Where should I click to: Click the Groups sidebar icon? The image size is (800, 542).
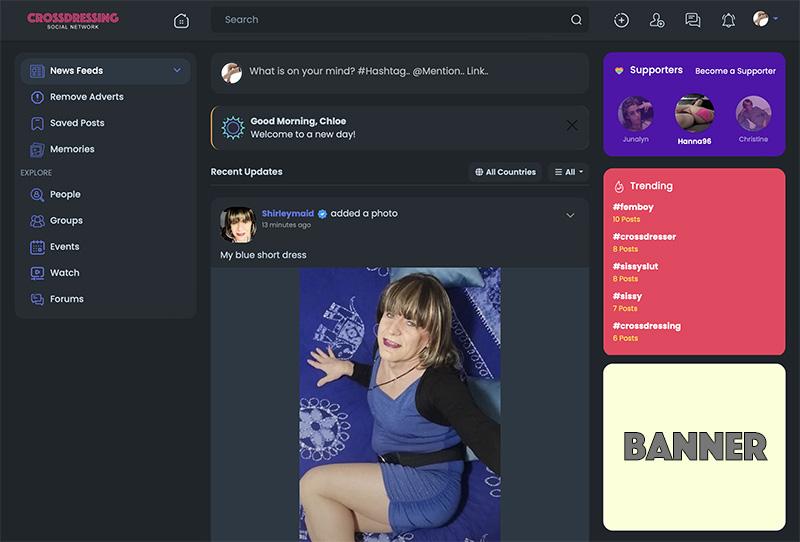point(37,220)
